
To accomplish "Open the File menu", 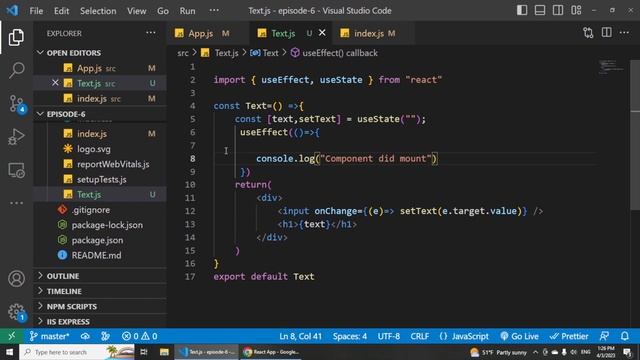I will pyautogui.click(x=36, y=11).
